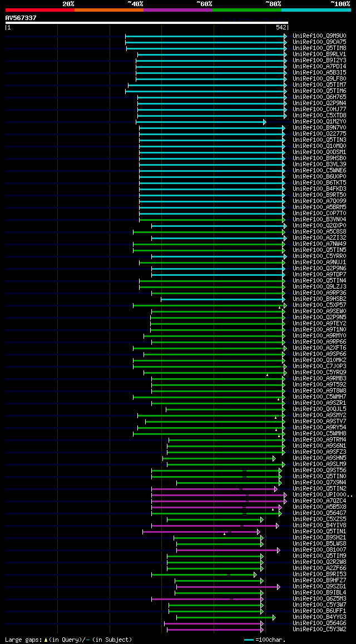Open hit UniRef100_Q9M9U0

pyautogui.click(x=319, y=36)
